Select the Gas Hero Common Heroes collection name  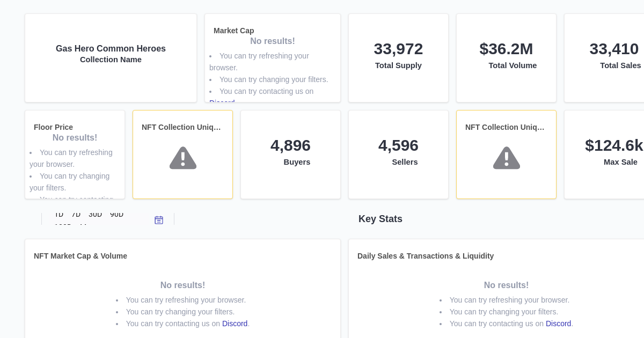click(111, 48)
